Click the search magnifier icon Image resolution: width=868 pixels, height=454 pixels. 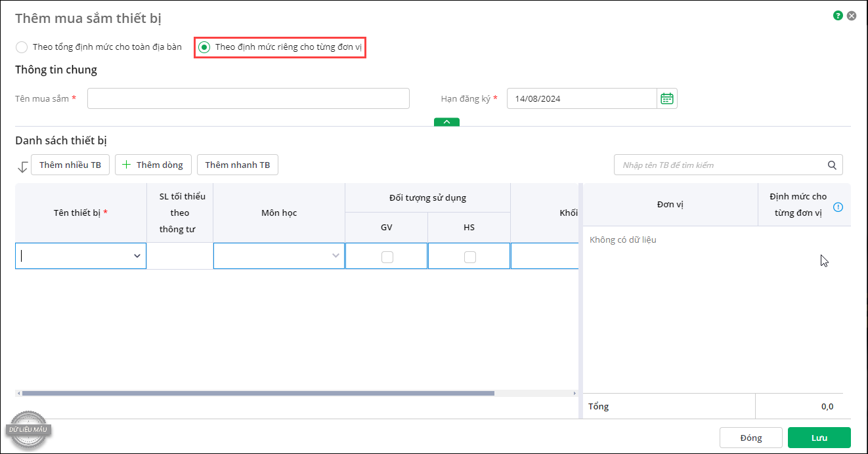[832, 165]
